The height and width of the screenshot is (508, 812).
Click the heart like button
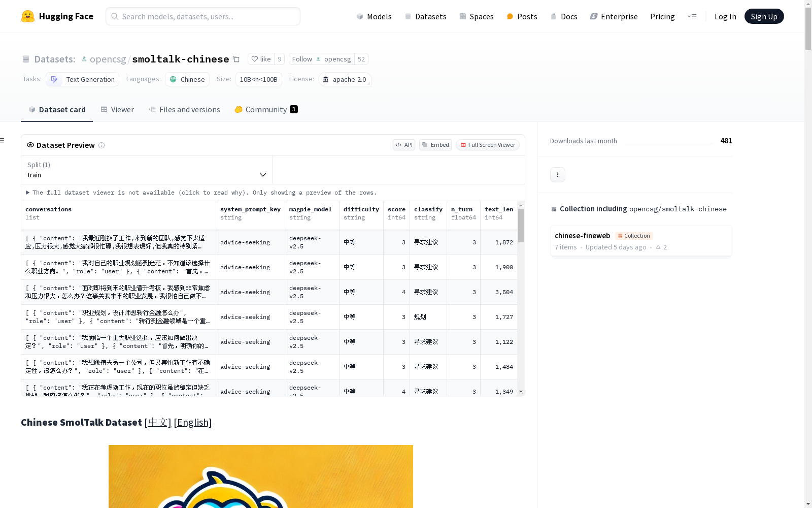pyautogui.click(x=261, y=59)
